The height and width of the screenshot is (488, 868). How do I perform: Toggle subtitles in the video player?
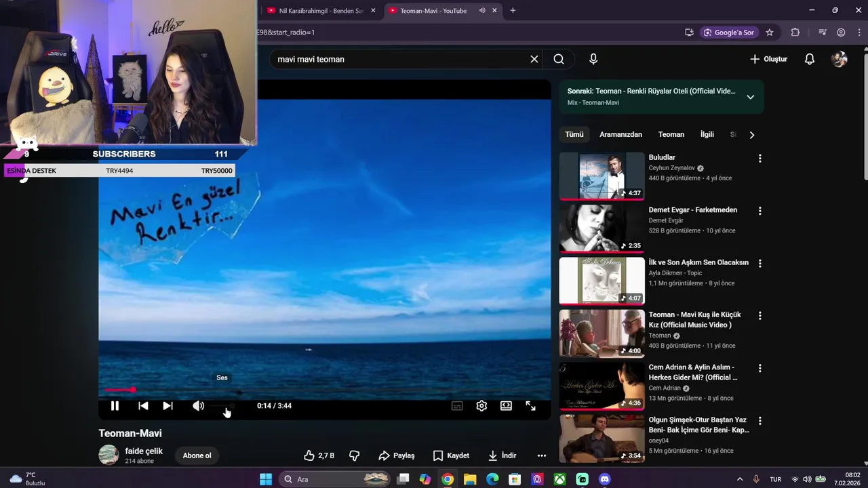point(457,406)
